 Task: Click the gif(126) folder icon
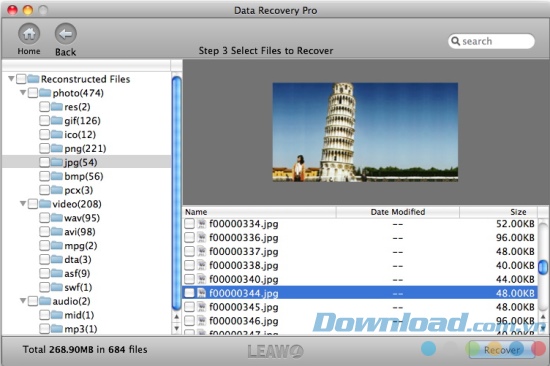pos(56,120)
